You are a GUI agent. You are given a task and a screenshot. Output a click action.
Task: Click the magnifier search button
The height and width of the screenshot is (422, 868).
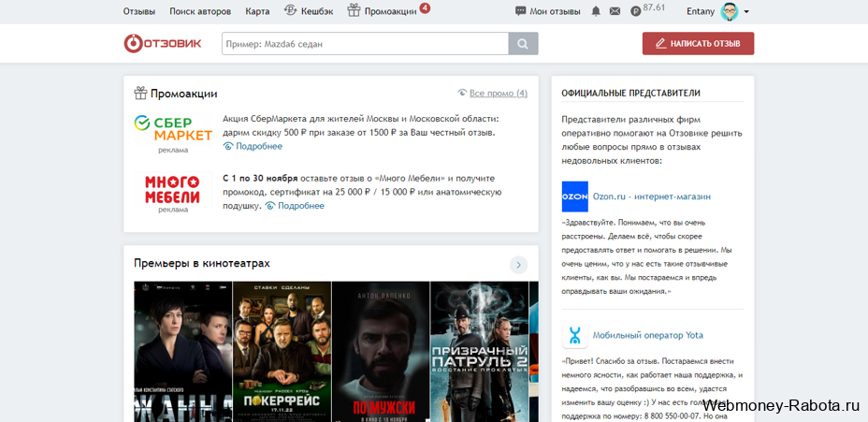coord(523,44)
